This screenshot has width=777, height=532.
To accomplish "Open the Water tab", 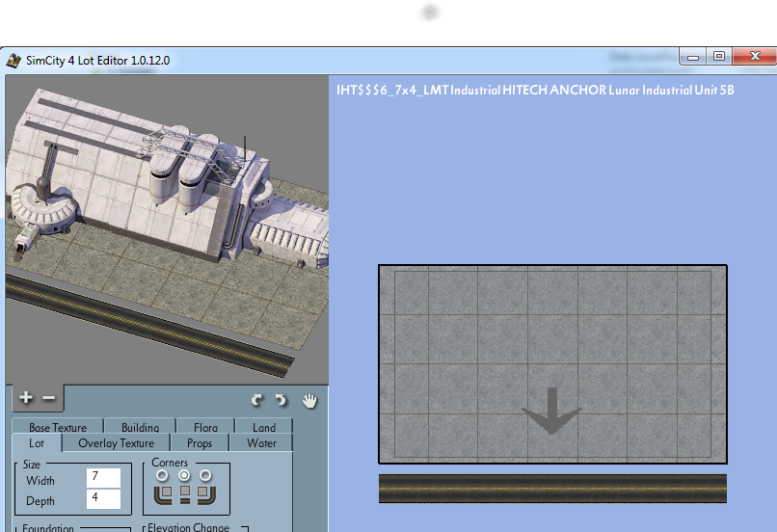I will point(261,442).
